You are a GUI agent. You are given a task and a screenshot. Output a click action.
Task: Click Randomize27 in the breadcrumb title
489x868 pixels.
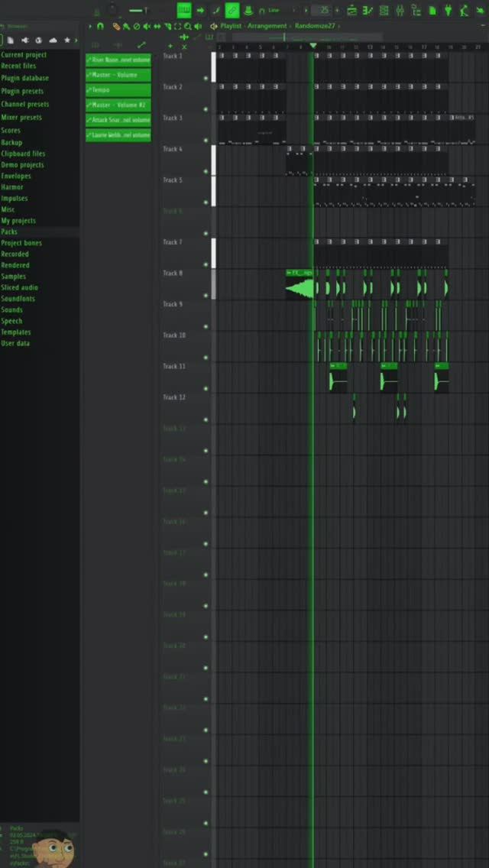315,26
